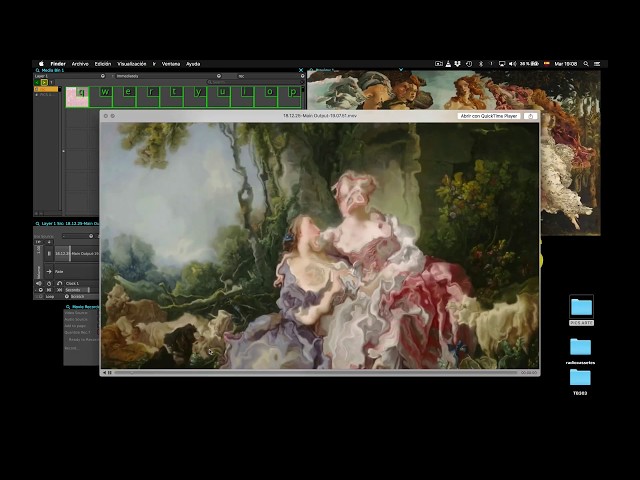640x480 pixels.
Task: Expand the Layer 1 dropdown in Media Bin
Action: 69,76
